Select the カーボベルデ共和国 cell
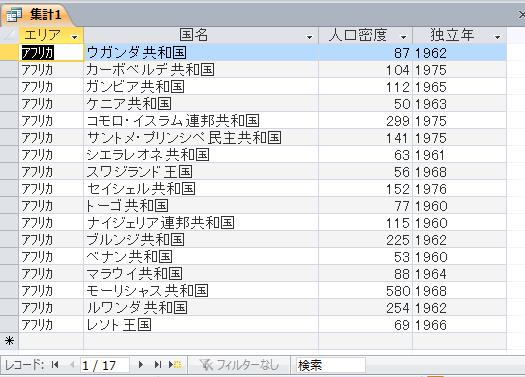The width and height of the screenshot is (525, 377). (x=201, y=70)
